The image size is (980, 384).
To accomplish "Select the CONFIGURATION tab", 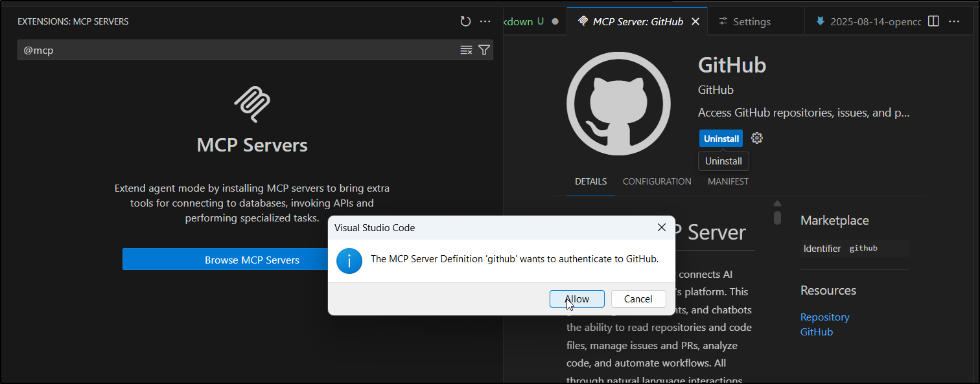I will 657,181.
